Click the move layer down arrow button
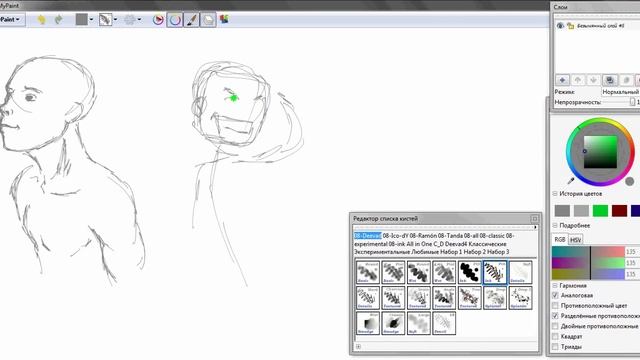The image size is (640, 360). pyautogui.click(x=593, y=80)
